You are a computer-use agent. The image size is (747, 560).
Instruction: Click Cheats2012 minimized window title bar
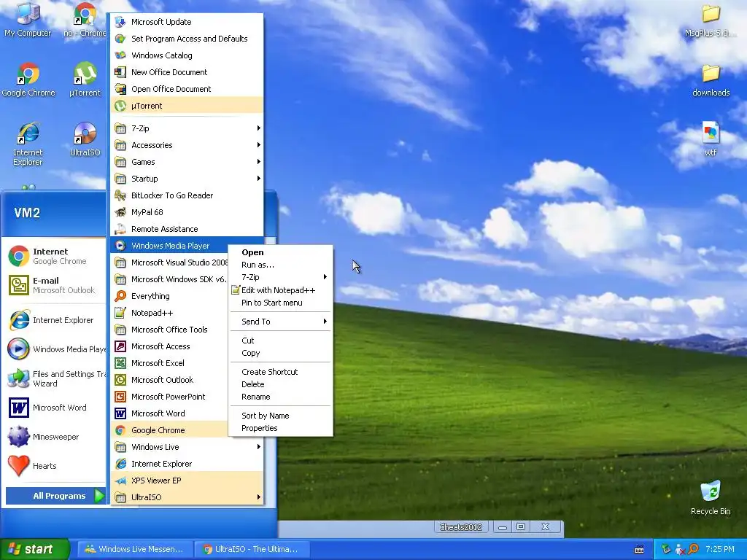[460, 526]
